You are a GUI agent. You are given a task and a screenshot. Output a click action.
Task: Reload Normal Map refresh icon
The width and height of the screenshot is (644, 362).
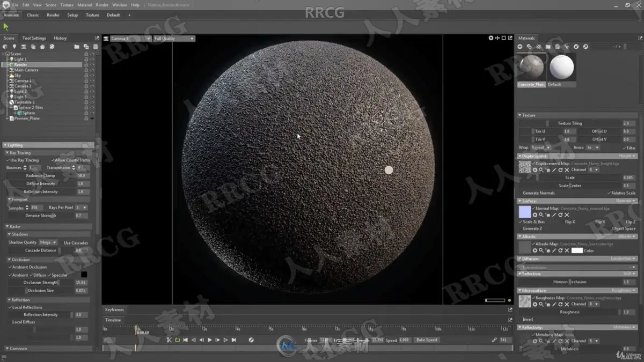coord(560,215)
